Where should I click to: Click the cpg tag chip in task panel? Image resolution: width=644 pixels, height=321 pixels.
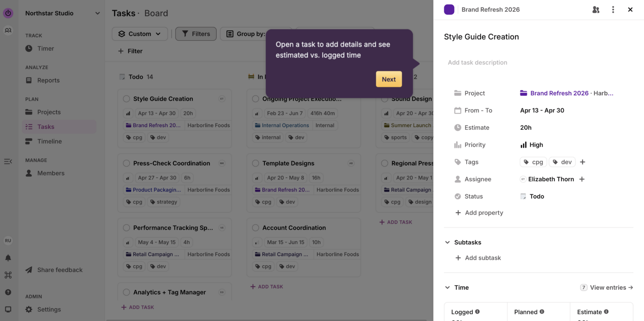click(x=533, y=162)
